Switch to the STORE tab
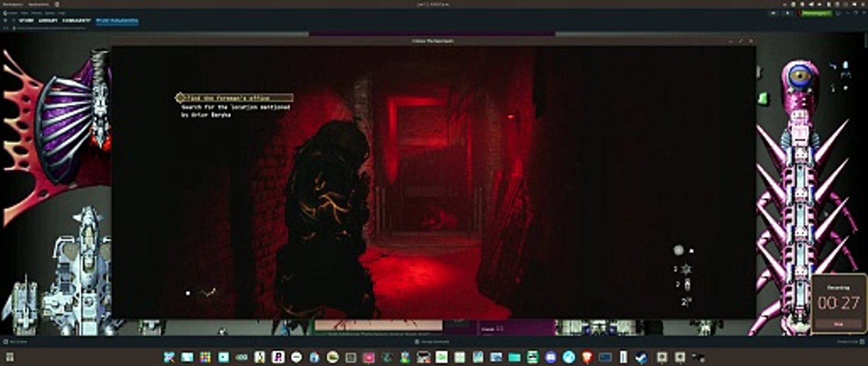Image resolution: width=868 pixels, height=366 pixels. click(26, 21)
